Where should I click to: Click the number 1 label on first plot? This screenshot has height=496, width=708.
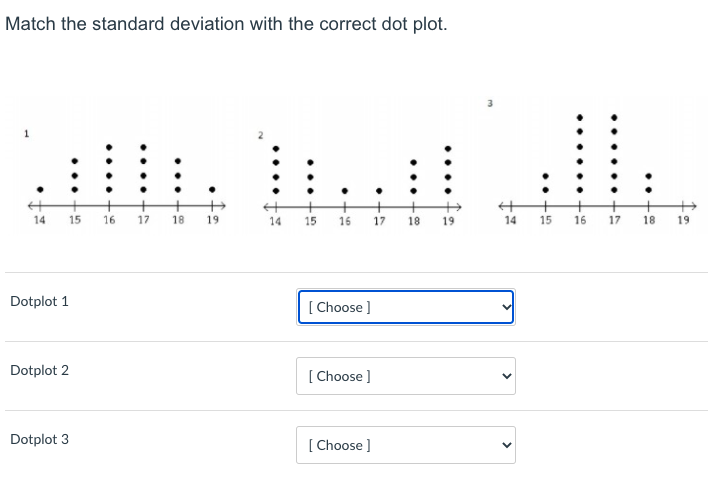pos(26,134)
